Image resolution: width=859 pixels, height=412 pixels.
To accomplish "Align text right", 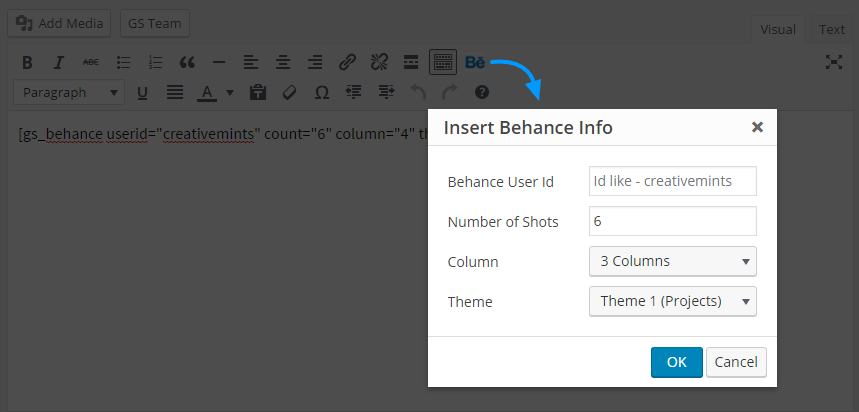I will pos(314,63).
